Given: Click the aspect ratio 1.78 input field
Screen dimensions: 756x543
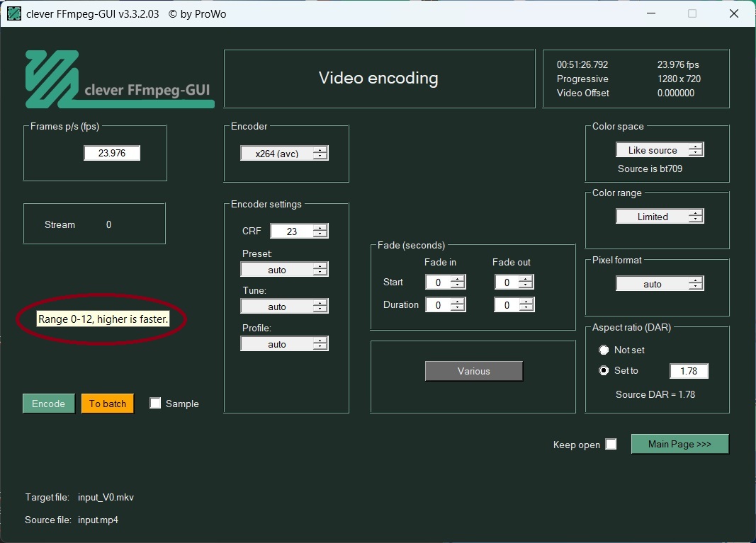Looking at the screenshot, I should pos(689,371).
